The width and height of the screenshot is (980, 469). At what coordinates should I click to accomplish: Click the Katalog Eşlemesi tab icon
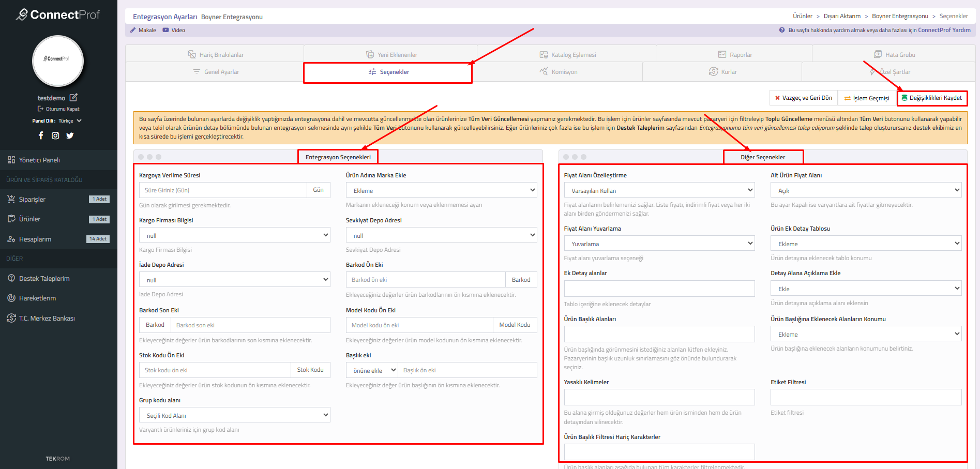(544, 54)
